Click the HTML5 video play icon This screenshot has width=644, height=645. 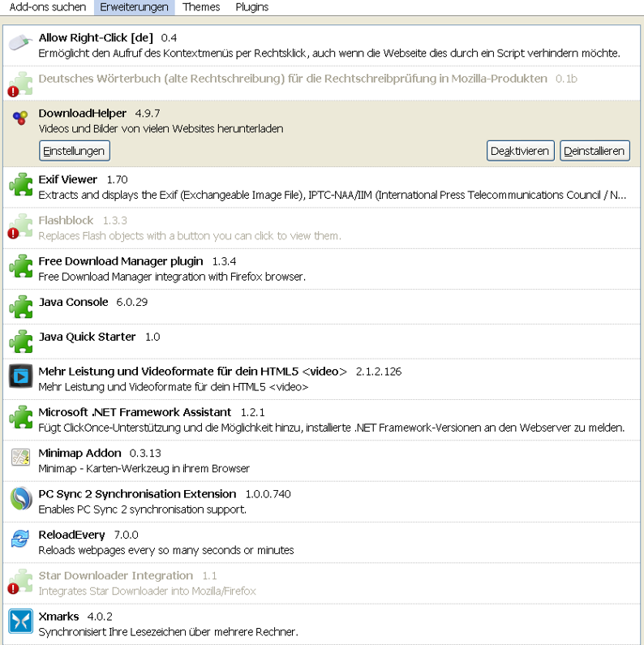20,376
